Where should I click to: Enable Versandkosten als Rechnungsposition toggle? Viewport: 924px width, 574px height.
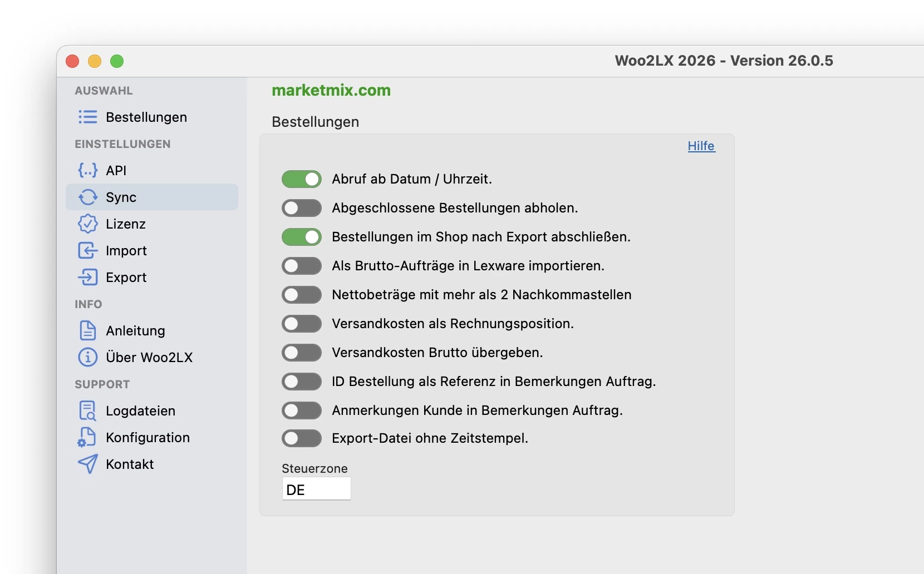(302, 324)
